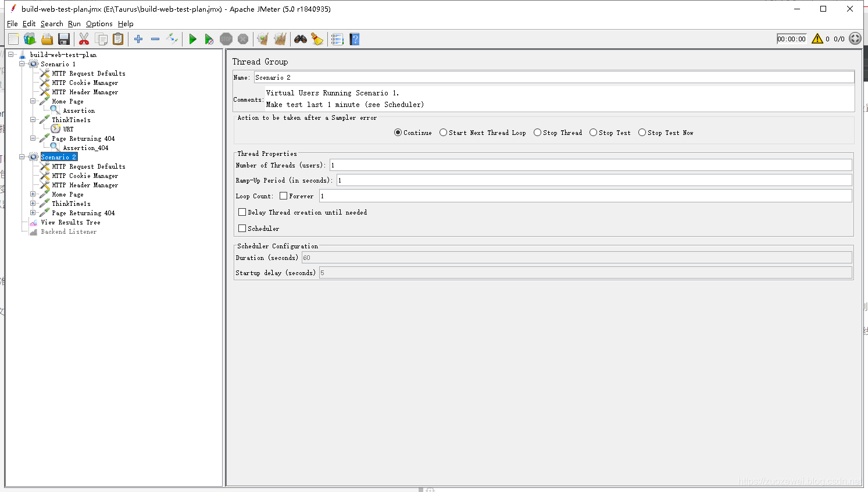The height and width of the screenshot is (492, 868).
Task: Select the Start Next Thread Loop option
Action: coord(443,133)
